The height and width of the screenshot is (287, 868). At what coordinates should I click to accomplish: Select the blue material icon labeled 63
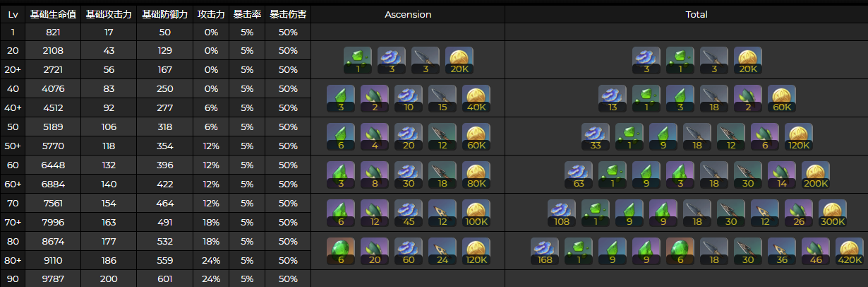tap(579, 175)
